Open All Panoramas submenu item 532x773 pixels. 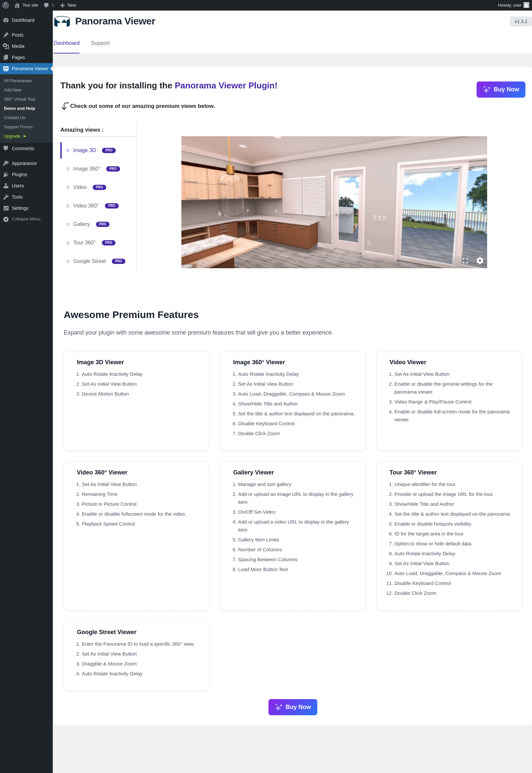(x=26, y=81)
